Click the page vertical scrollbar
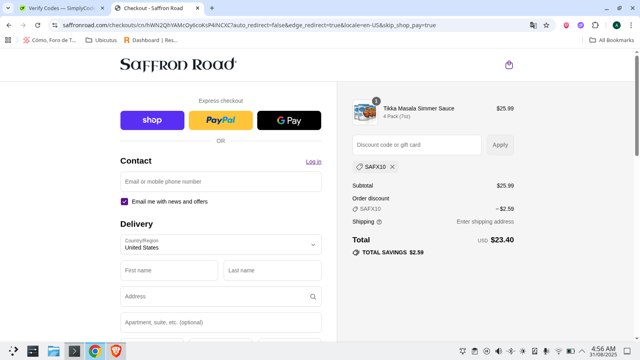The height and width of the screenshot is (360, 640). pyautogui.click(x=636, y=105)
